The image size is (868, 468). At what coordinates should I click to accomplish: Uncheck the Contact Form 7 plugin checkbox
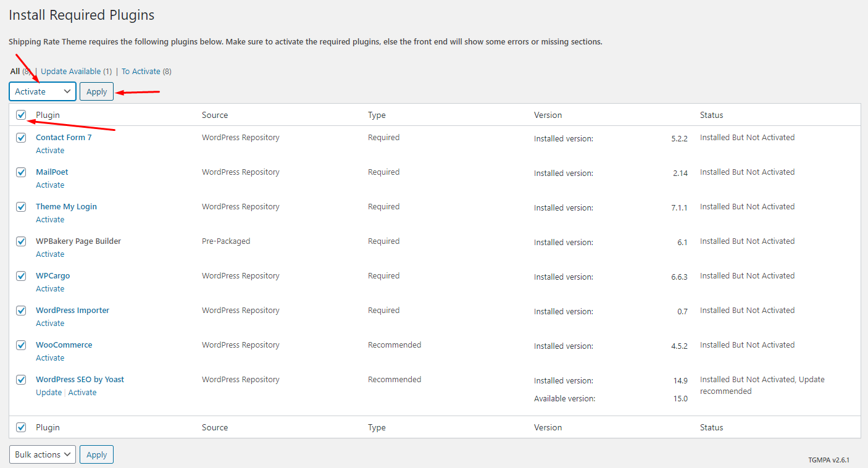coord(21,138)
